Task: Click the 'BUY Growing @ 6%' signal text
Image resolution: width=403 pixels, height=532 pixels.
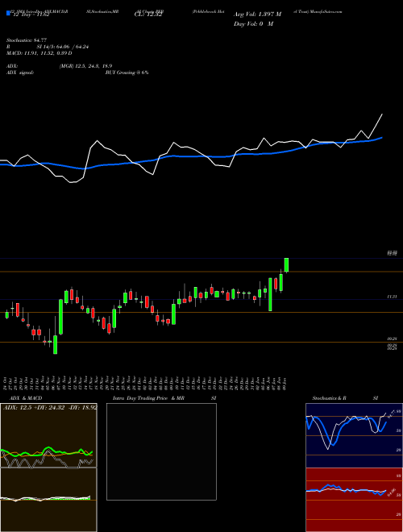Action: pyautogui.click(x=127, y=73)
